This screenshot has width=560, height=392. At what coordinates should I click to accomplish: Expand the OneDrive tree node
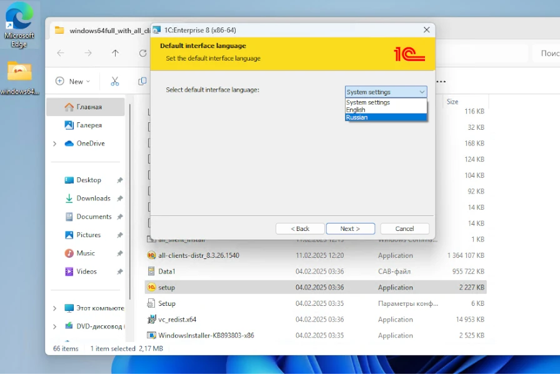click(54, 144)
